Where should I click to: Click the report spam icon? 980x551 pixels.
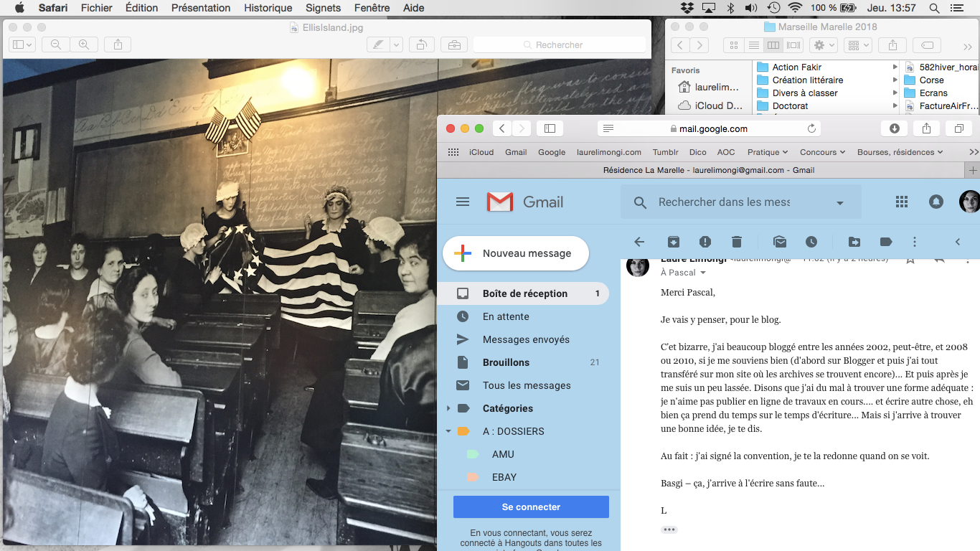(705, 242)
